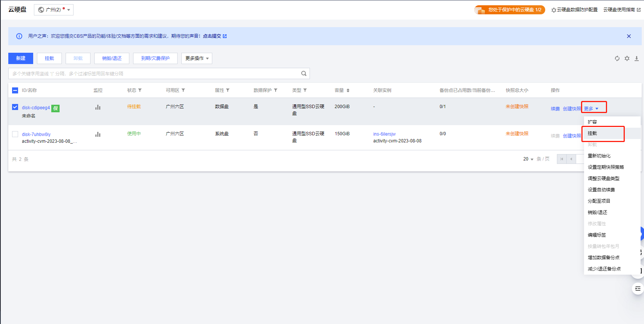Click the blue 新建 button
This screenshot has width=644, height=324.
click(21, 58)
